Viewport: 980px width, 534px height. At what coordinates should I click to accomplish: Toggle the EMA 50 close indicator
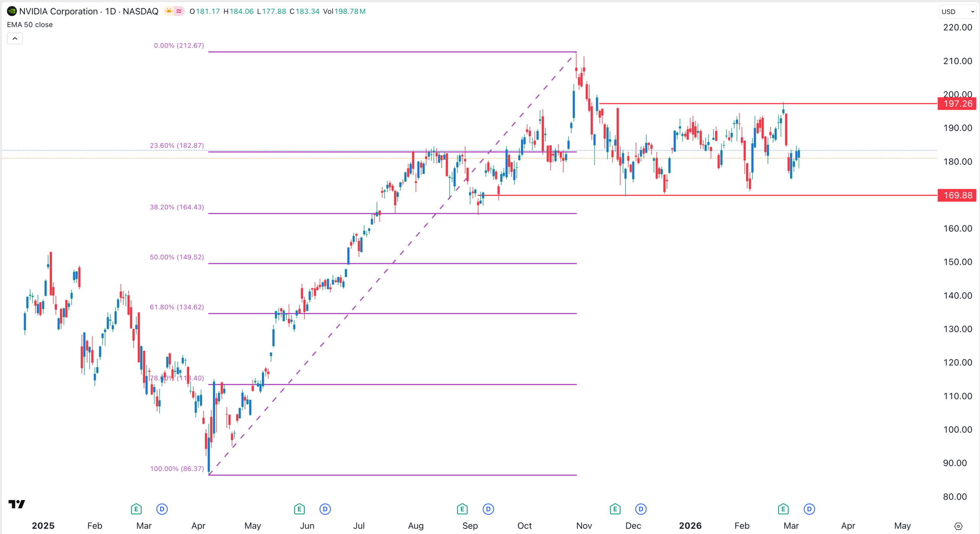29,24
